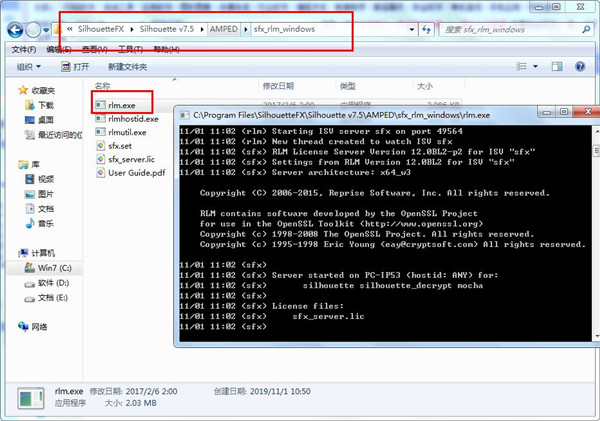
Task: Select the User Guide.pdf file
Action: (x=131, y=173)
